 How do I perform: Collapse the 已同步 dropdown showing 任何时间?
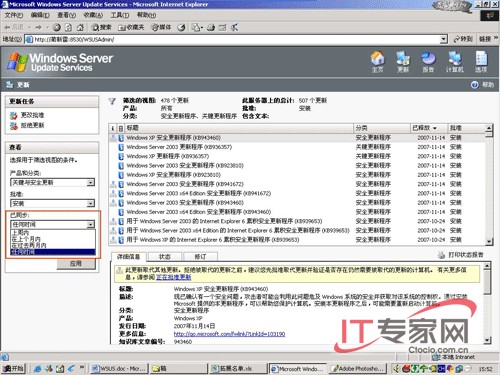coord(90,225)
